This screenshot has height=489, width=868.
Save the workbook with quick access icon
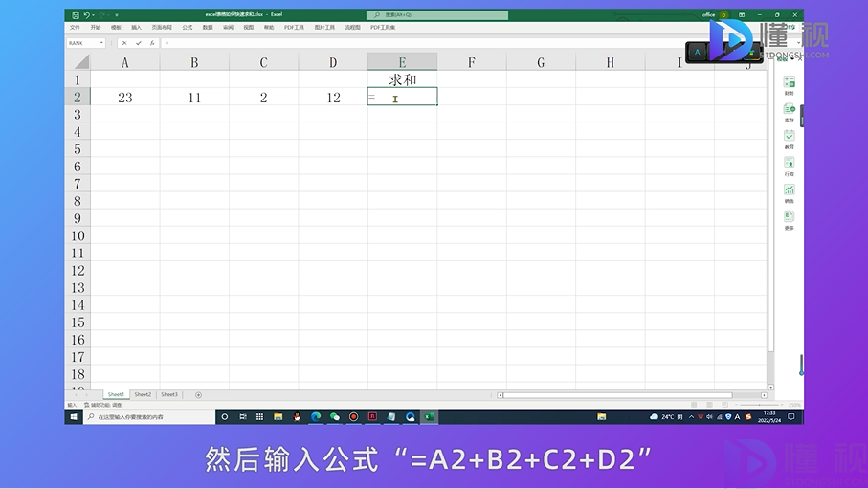(76, 15)
